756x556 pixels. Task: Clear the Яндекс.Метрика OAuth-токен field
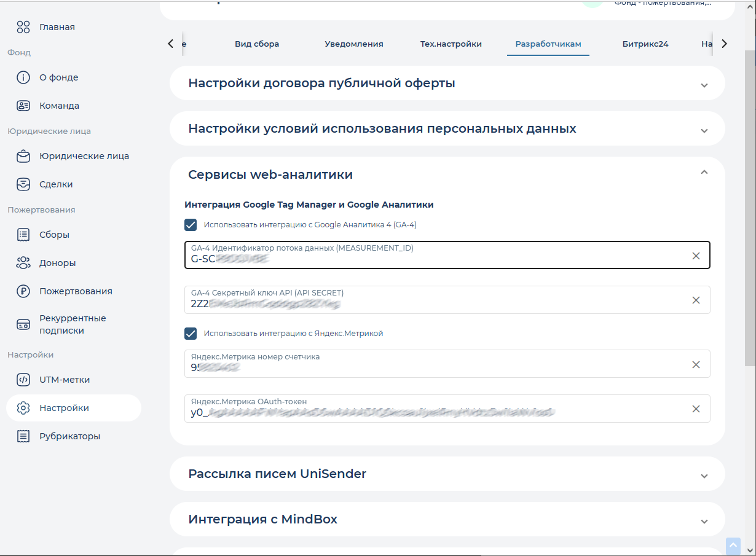[x=696, y=409]
